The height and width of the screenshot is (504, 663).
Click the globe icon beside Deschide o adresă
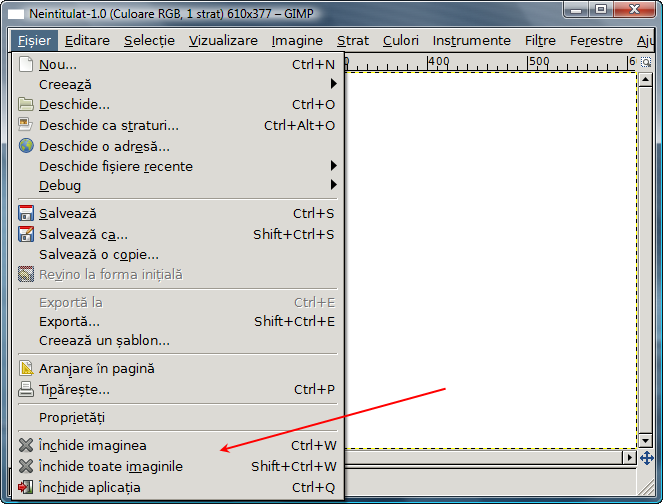[x=26, y=146]
